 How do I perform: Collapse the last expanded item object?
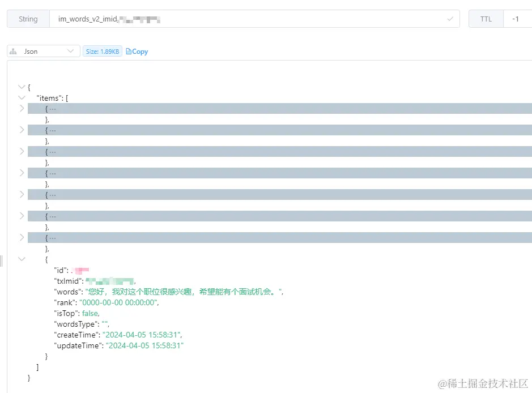[22, 259]
